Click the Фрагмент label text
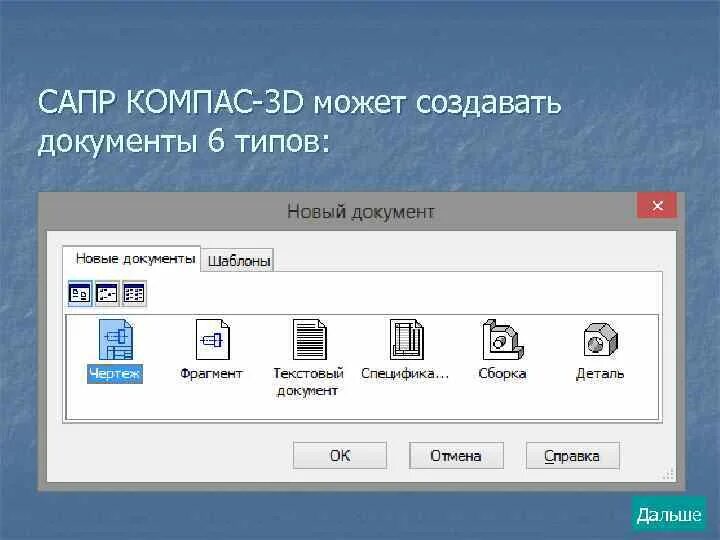The height and width of the screenshot is (540, 720). click(x=211, y=373)
